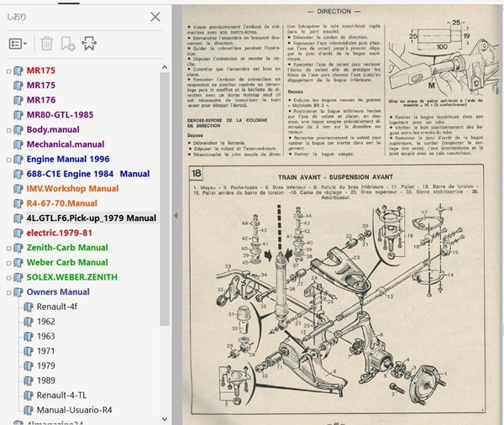Expand the red MR175 bookmark
Screen dimensions: 504x425
pyautogui.click(x=8, y=71)
